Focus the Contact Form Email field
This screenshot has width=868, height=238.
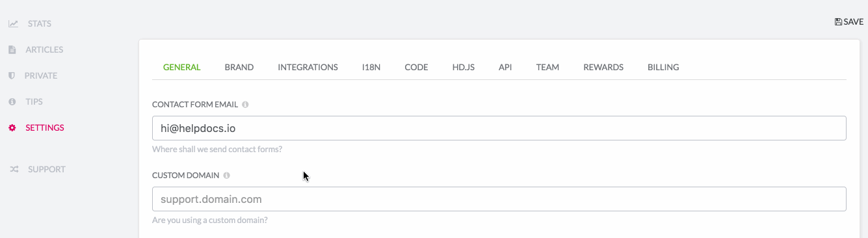pos(499,128)
